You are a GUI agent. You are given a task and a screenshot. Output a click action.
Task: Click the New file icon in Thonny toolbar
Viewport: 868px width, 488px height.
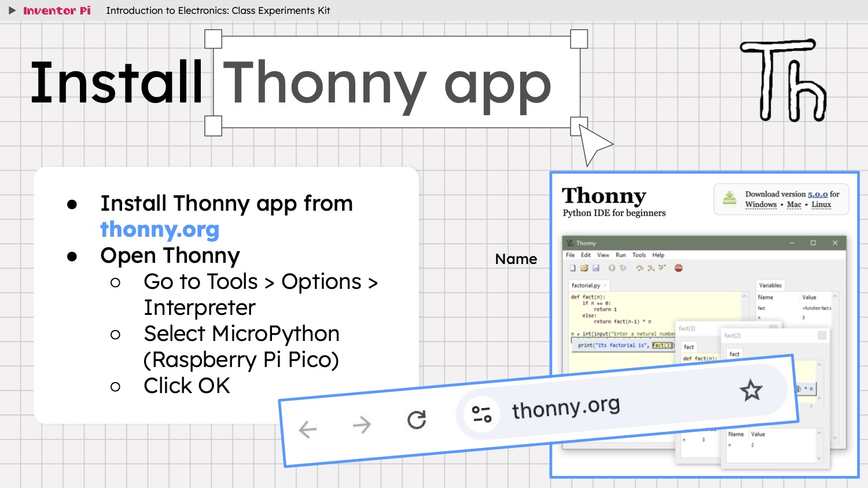[573, 268]
